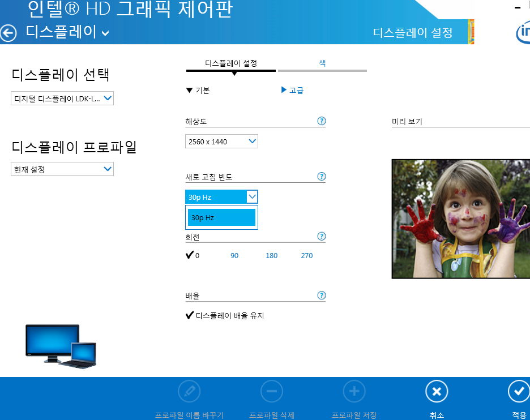Screen dimensions: 530x420
Task: Click the 미리 보기 label
Action: pyautogui.click(x=407, y=121)
